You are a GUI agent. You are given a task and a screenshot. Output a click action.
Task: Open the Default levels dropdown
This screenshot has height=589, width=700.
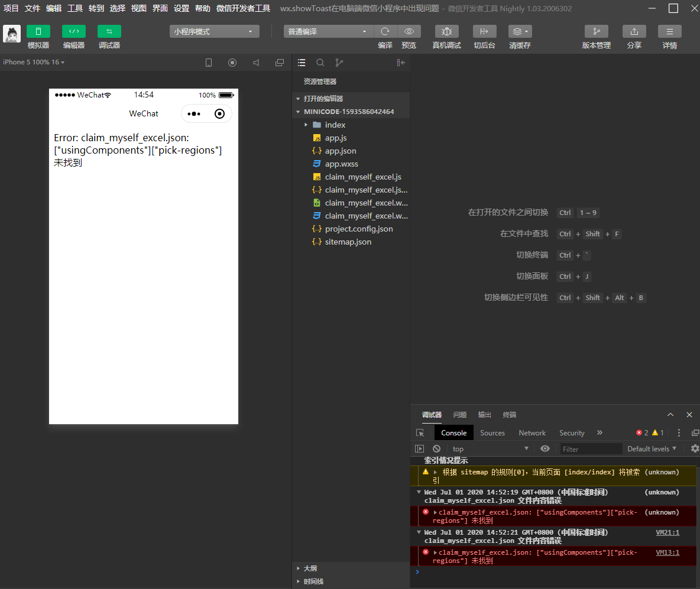click(x=652, y=449)
